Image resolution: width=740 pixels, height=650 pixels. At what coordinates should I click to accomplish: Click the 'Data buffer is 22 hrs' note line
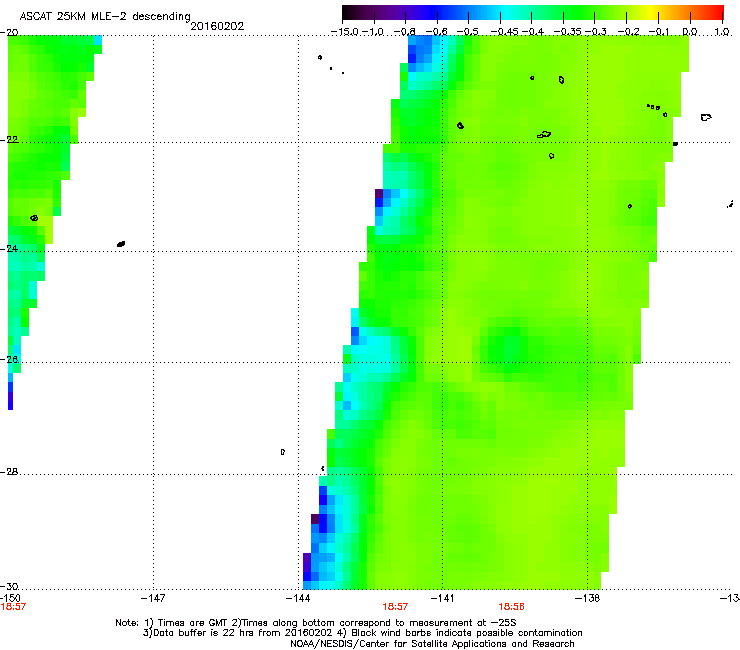click(362, 633)
